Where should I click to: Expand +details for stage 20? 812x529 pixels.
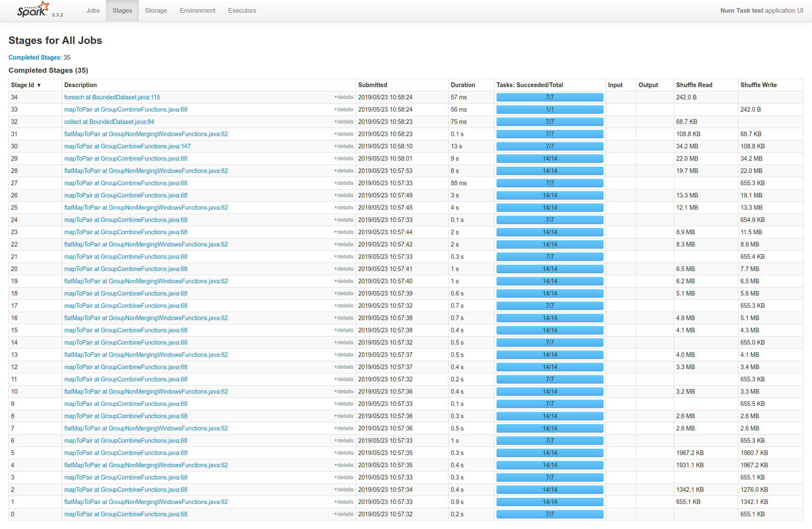click(x=343, y=269)
